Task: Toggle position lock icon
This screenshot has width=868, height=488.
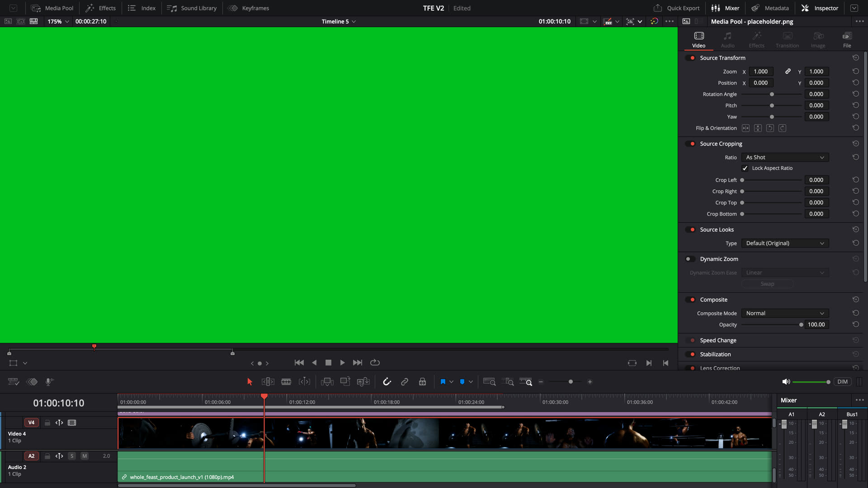Action: click(x=422, y=382)
